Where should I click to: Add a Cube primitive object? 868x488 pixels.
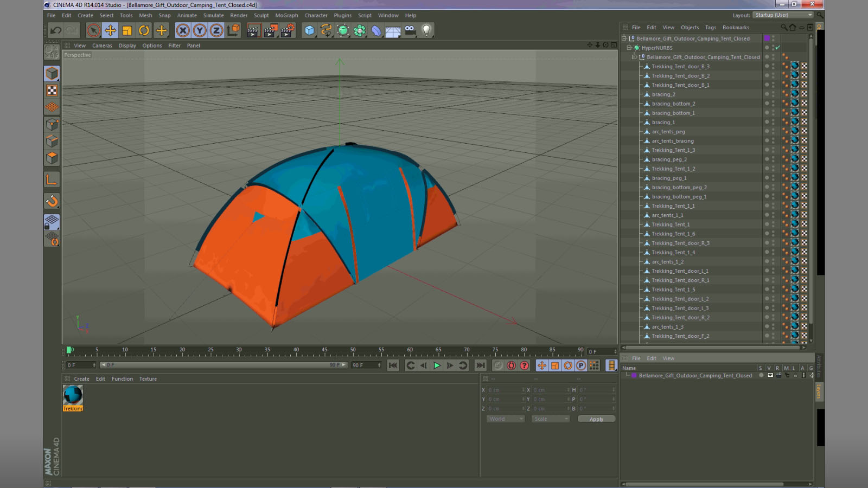tap(309, 30)
